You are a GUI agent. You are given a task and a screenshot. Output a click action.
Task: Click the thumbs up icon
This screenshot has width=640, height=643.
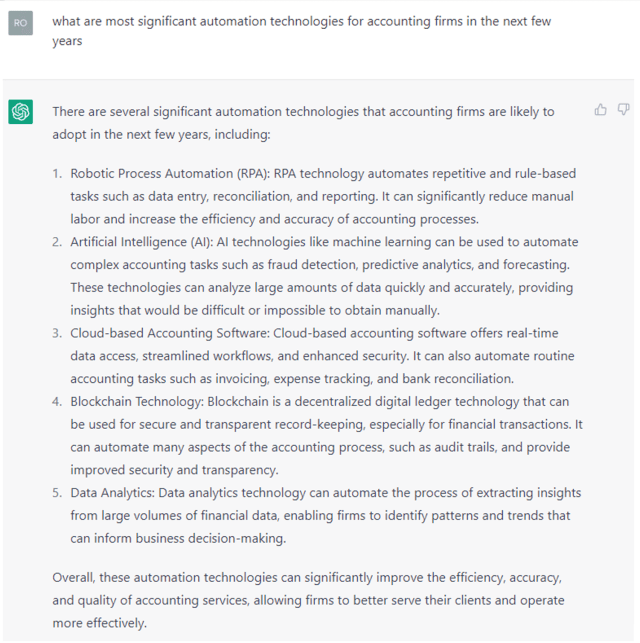(x=600, y=110)
